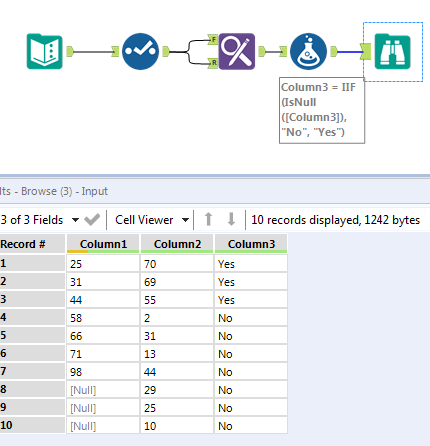Click Column1 cell with value 31
430x446 pixels.
[103, 282]
